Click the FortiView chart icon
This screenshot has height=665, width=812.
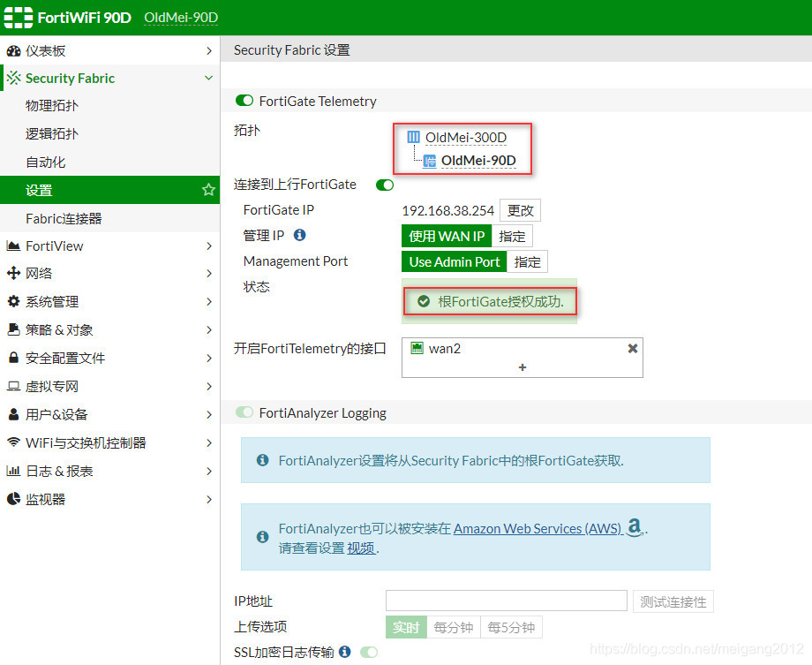pyautogui.click(x=13, y=246)
